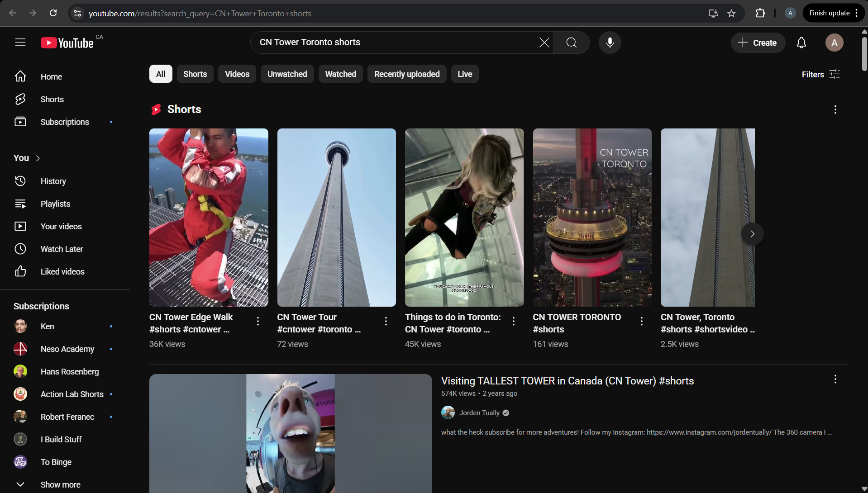Open Visiting TALLEST TOWER video title
868x493 pixels.
click(568, 381)
